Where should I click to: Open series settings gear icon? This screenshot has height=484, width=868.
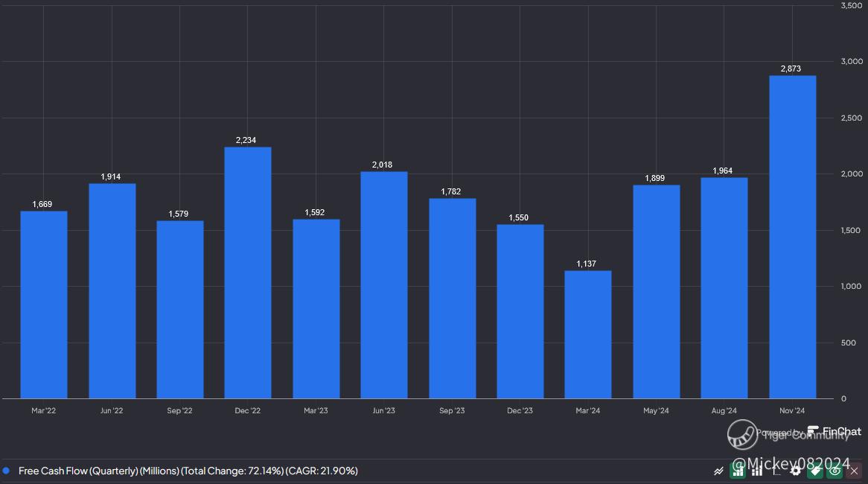(x=796, y=471)
